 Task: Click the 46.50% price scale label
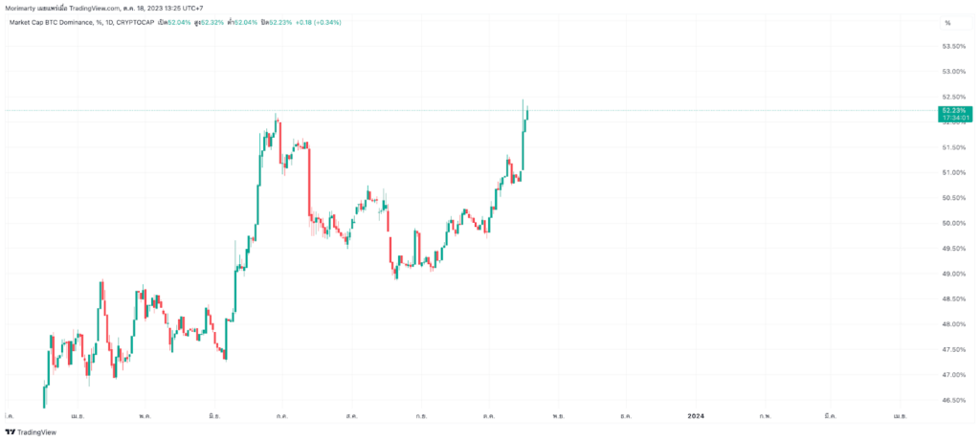954,400
